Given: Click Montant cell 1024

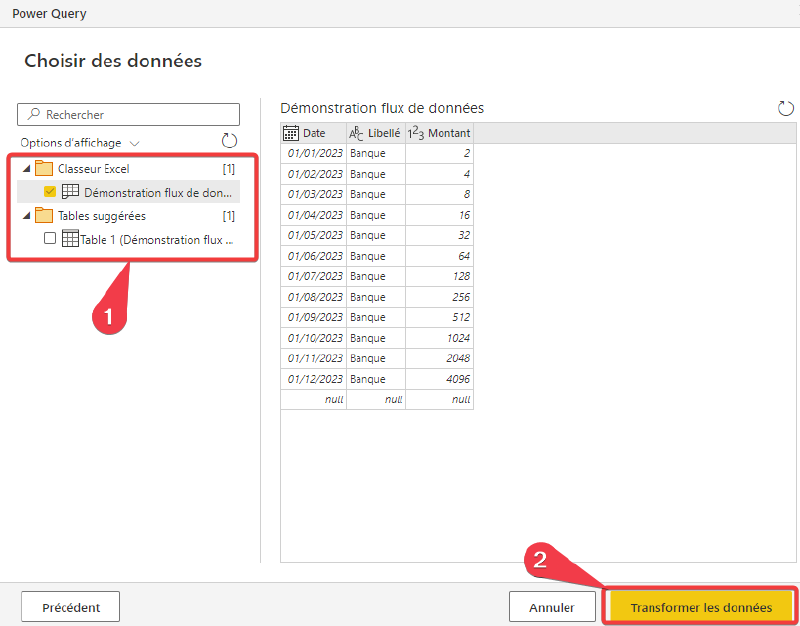Looking at the screenshot, I should 439,338.
